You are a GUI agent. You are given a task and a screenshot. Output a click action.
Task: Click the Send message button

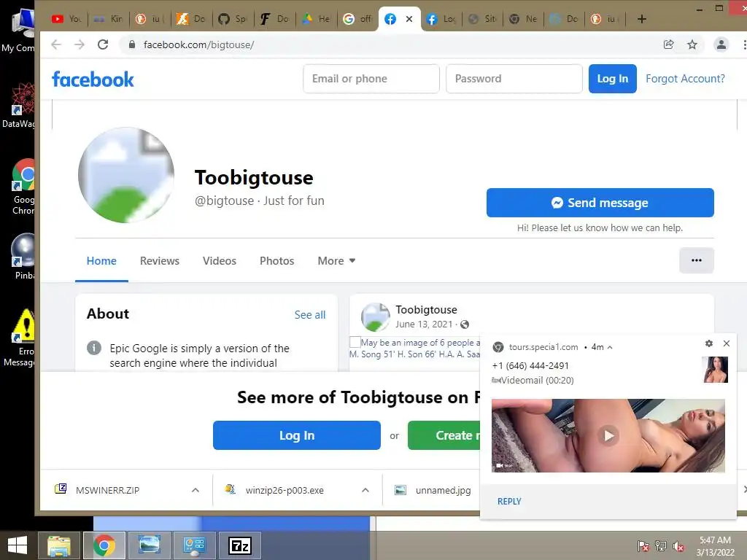click(x=600, y=203)
